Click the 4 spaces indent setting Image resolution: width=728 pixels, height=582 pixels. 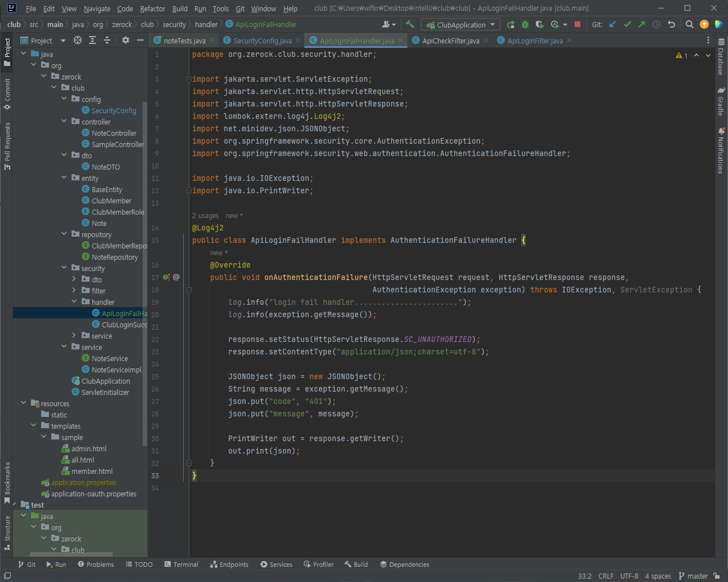tap(658, 576)
